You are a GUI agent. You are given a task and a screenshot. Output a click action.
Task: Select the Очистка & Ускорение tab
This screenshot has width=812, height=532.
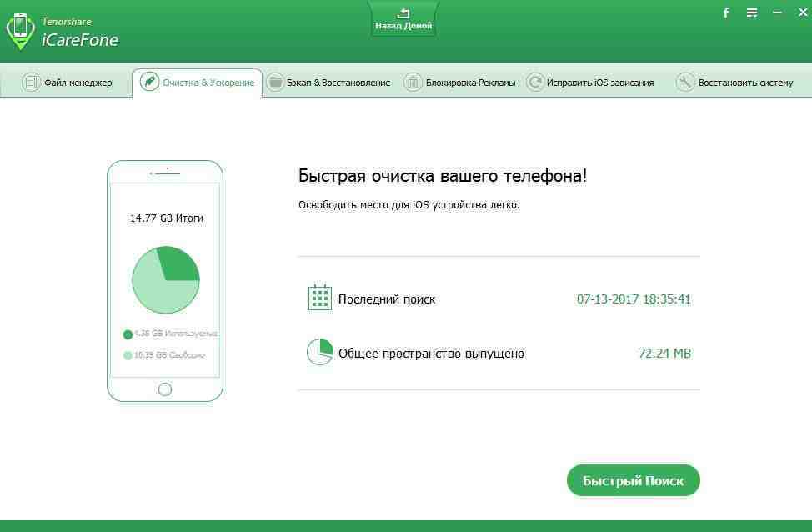[198, 83]
